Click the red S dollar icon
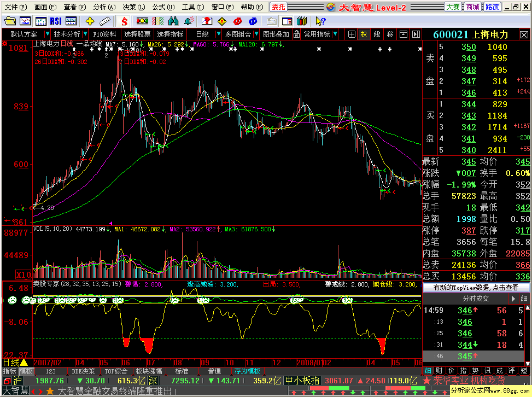 pos(124,21)
